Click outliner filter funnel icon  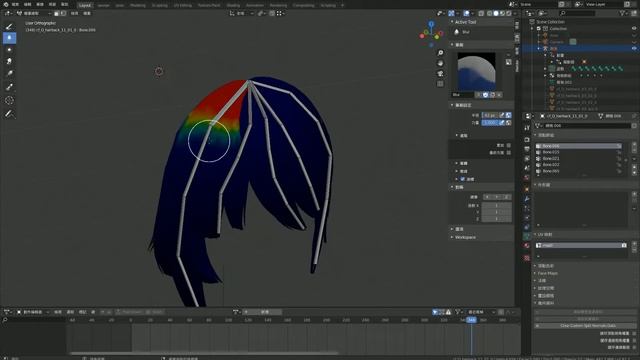(622, 13)
